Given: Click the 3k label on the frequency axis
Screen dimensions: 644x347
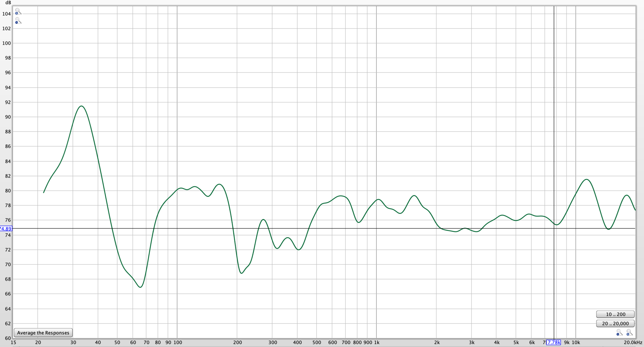Looking at the screenshot, I should (472, 342).
